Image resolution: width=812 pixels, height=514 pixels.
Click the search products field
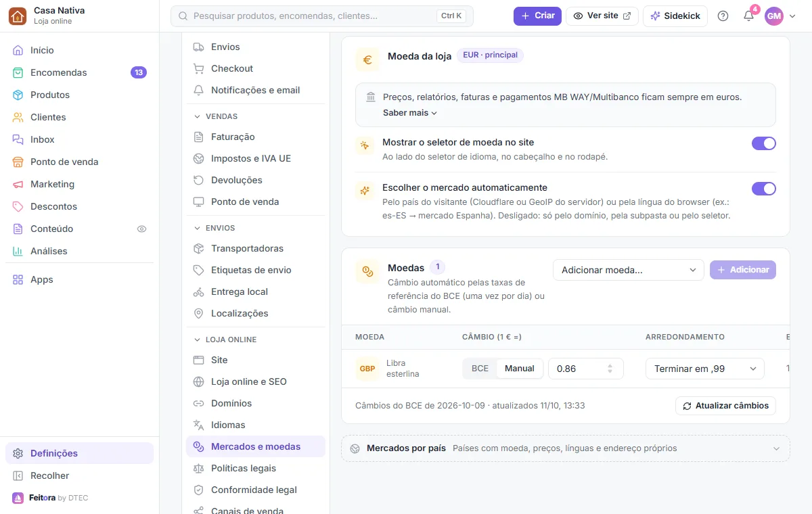coord(322,16)
